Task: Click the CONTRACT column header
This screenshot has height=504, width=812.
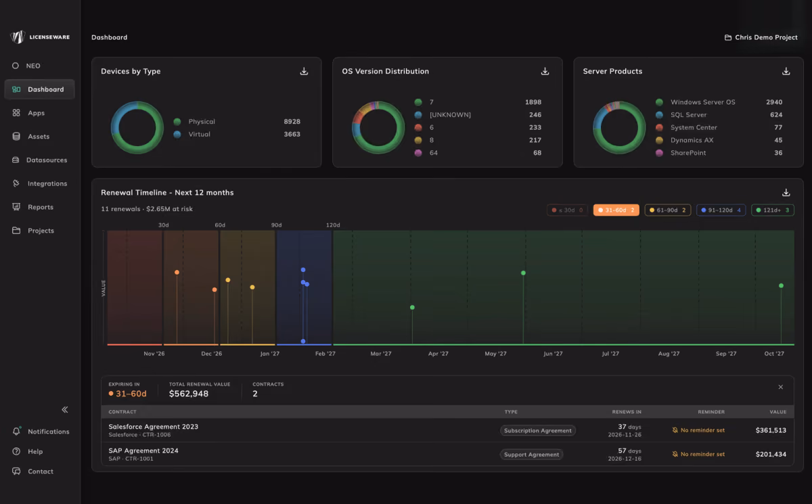Action: click(122, 412)
